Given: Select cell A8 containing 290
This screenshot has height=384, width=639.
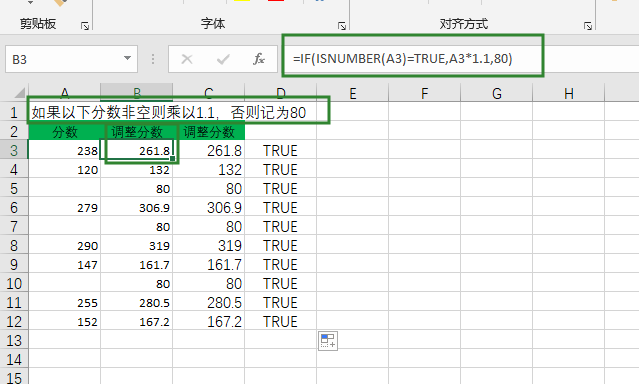Looking at the screenshot, I should (x=64, y=245).
